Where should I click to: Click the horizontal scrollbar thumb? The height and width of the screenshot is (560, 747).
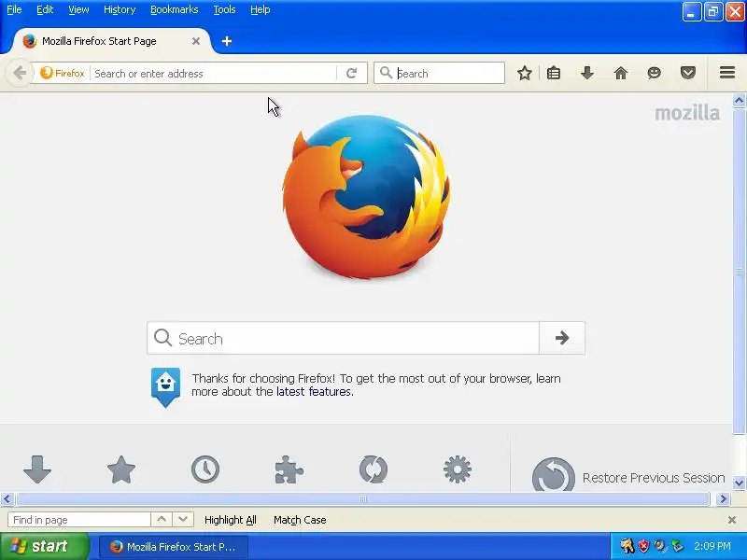pyautogui.click(x=363, y=498)
